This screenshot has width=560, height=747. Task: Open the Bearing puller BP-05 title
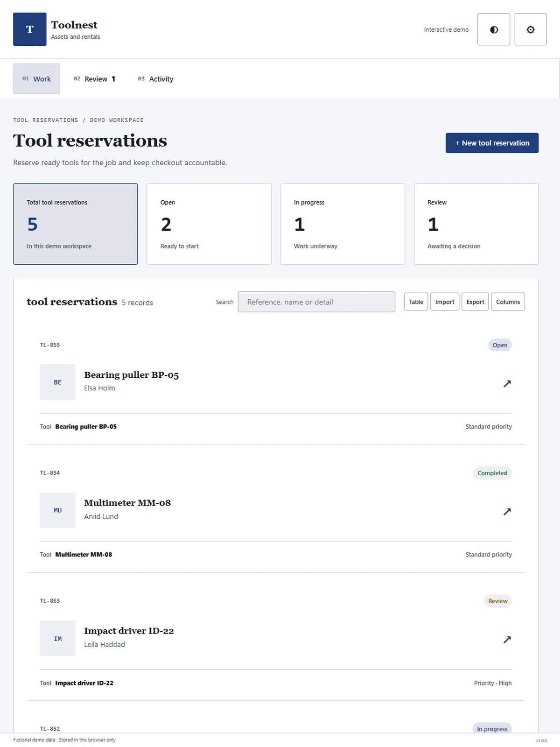[131, 375]
